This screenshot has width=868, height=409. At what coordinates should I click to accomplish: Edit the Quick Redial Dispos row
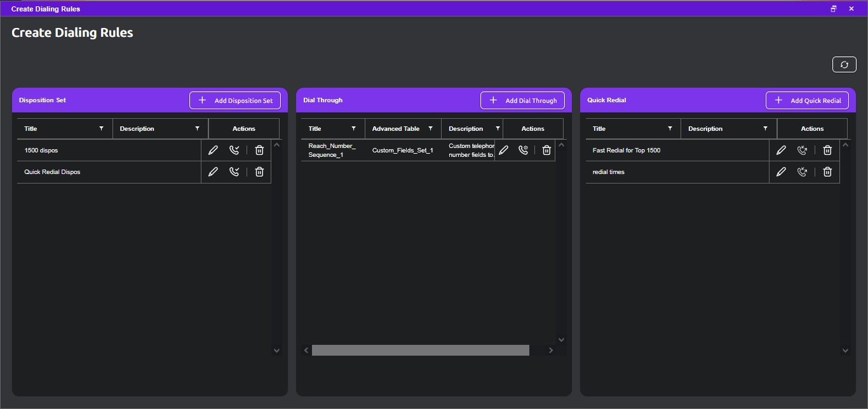(x=214, y=172)
